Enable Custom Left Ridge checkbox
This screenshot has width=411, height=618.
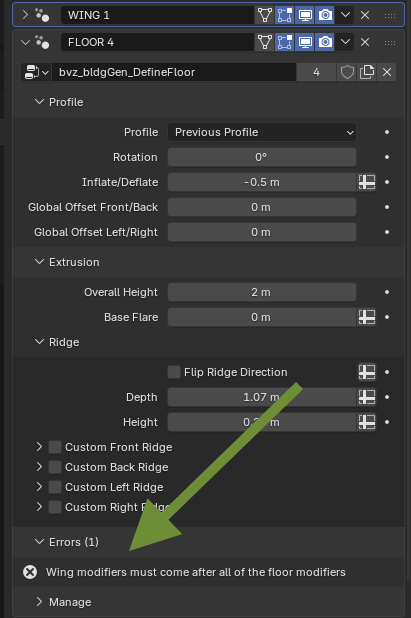point(55,487)
